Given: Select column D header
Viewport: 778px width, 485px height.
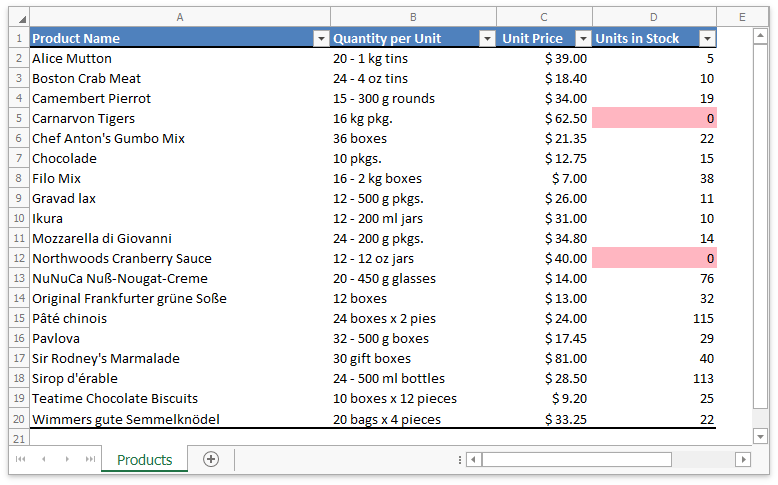Looking at the screenshot, I should click(654, 17).
